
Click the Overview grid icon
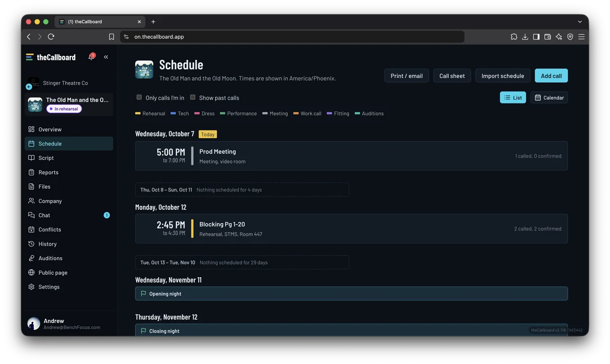32,129
